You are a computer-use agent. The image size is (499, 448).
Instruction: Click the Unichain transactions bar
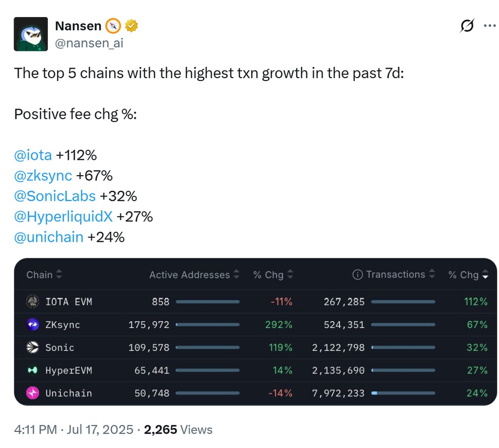403,393
